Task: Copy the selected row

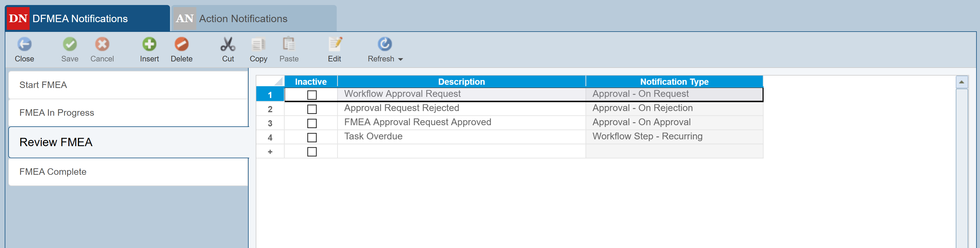Action: click(x=258, y=45)
